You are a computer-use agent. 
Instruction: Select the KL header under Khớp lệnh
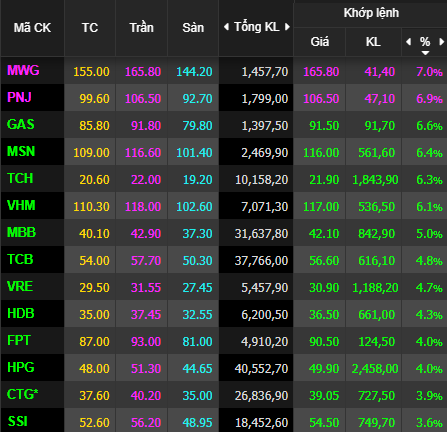(x=373, y=42)
